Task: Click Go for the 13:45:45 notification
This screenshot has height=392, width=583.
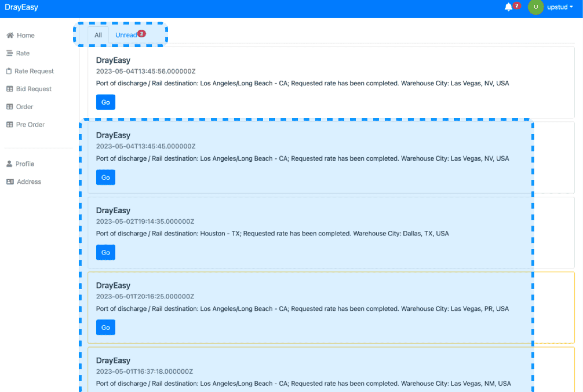Action: click(x=106, y=177)
